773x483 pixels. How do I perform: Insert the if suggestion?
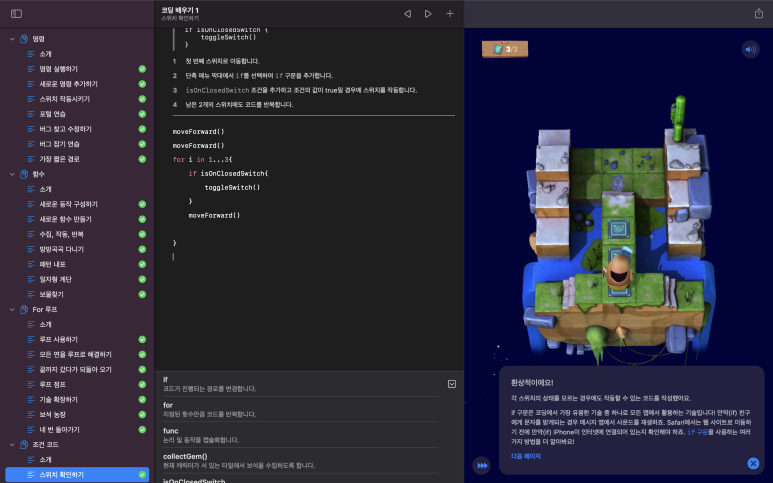click(x=300, y=384)
